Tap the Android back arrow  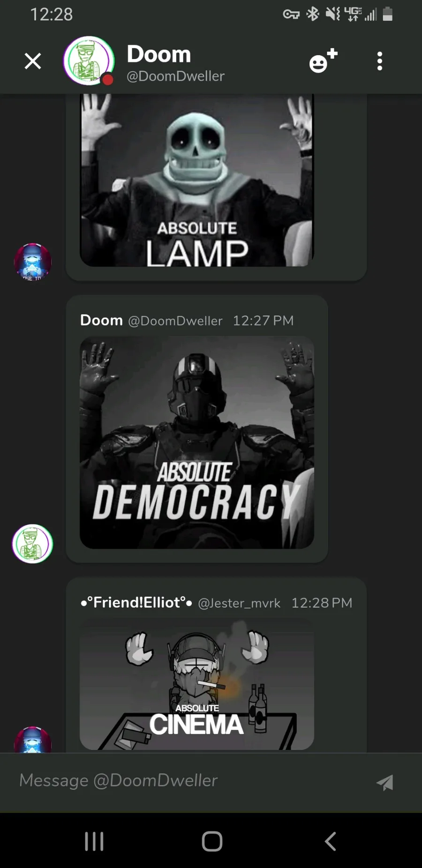tap(331, 841)
